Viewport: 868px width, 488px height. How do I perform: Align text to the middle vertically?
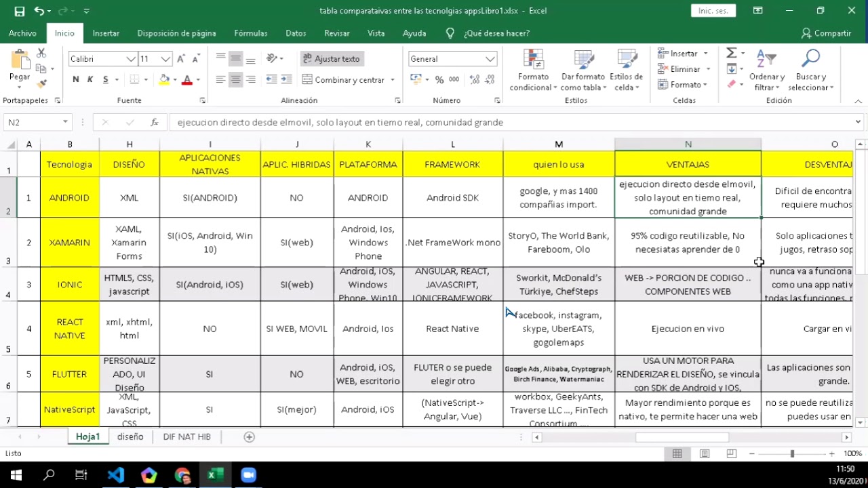coord(235,59)
